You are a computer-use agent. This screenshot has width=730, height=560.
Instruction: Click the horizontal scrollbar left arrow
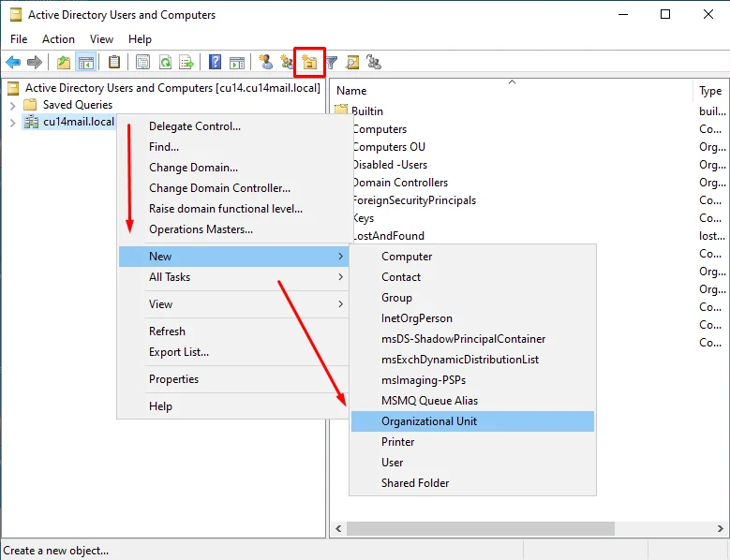[338, 528]
